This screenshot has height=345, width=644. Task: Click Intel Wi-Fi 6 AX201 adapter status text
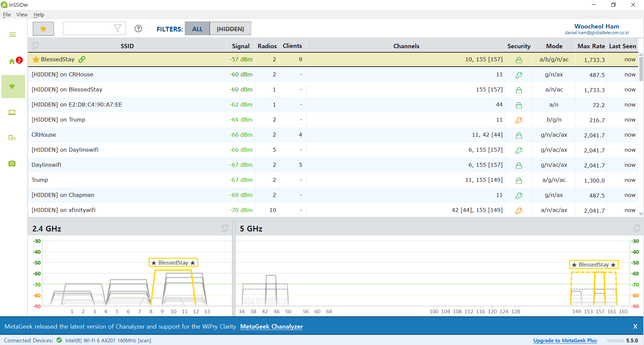[108, 341]
